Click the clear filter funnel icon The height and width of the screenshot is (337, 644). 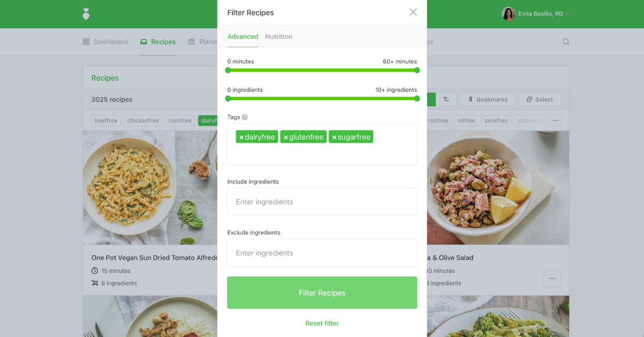point(446,99)
